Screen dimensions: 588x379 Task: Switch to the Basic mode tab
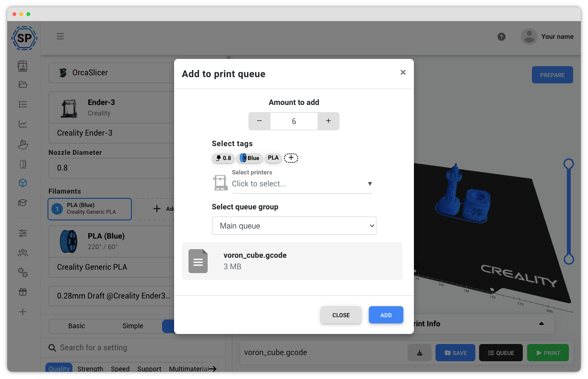(x=76, y=326)
